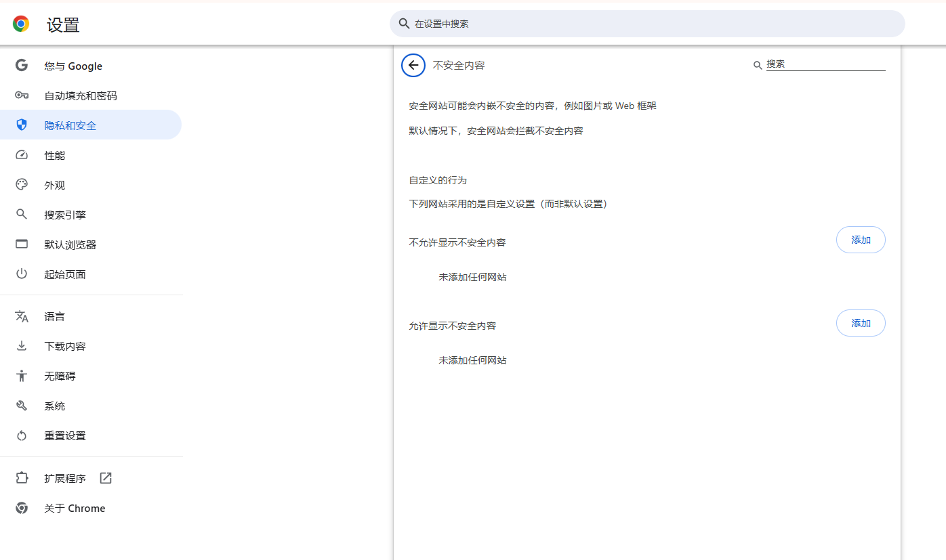Open 系统 settings
This screenshot has height=560, width=946.
pos(91,406)
